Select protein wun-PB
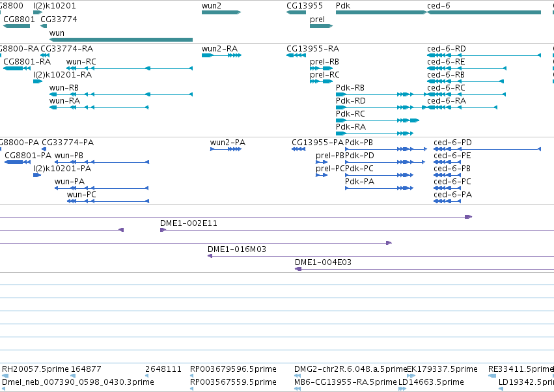The image size is (554, 392). (x=69, y=156)
